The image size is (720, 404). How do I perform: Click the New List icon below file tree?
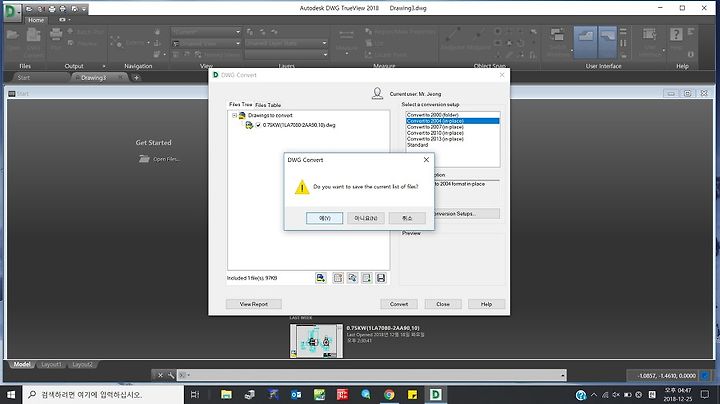tap(338, 278)
